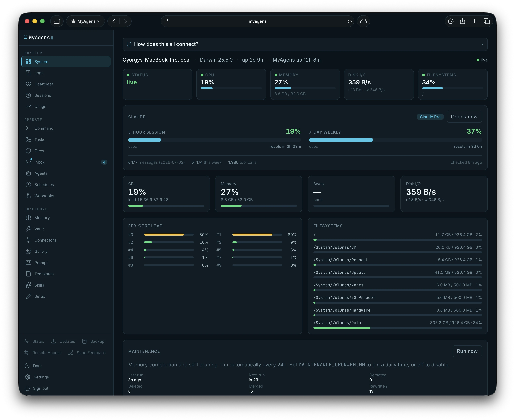Toggle the Dark theme mode

[x=33, y=366]
